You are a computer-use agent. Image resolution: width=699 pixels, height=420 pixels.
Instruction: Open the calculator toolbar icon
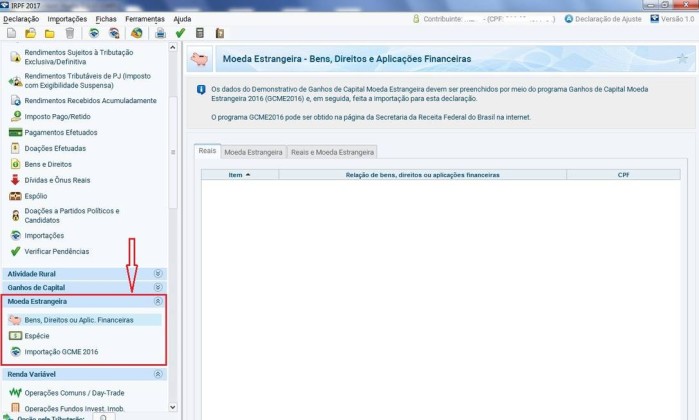click(200, 33)
